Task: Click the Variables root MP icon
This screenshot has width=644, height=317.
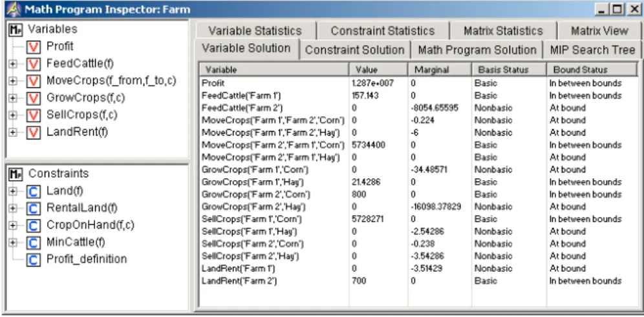Action: click(16, 30)
